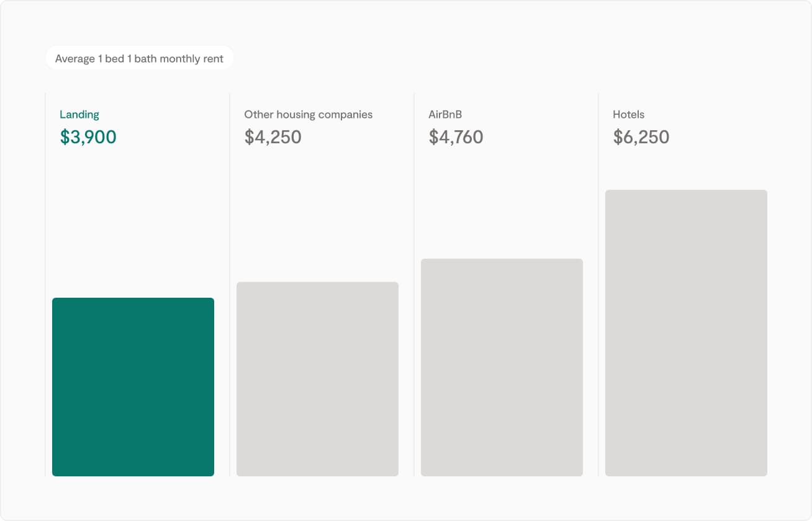Viewport: 812px width, 521px height.
Task: Click the AirBnB gray bar
Action: point(502,367)
